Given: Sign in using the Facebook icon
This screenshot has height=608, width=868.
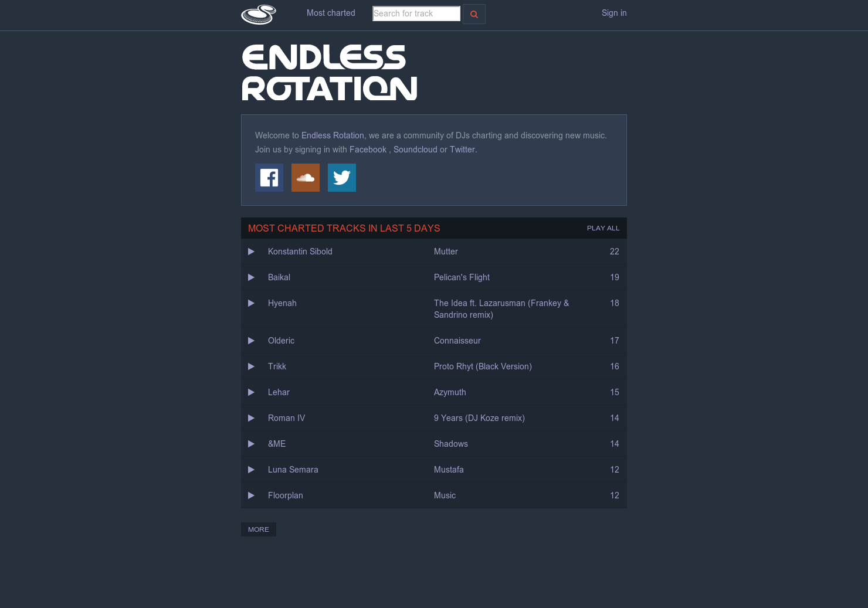Looking at the screenshot, I should [x=269, y=178].
